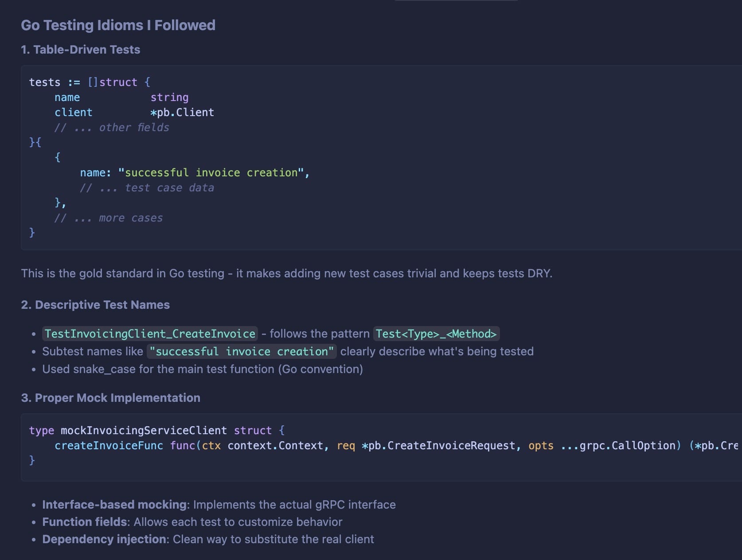Click the "Go Testing Idioms I Followed" heading
Image resolution: width=742 pixels, height=560 pixels.
click(x=118, y=25)
